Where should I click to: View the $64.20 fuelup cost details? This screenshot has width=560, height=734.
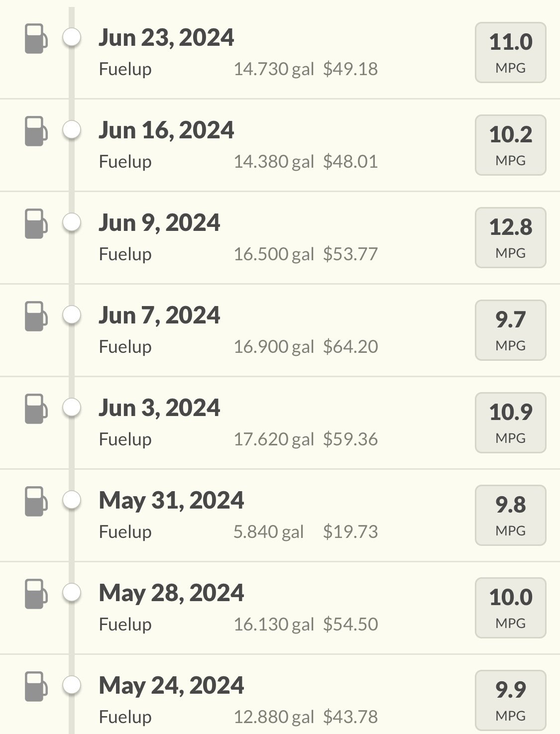pos(350,346)
